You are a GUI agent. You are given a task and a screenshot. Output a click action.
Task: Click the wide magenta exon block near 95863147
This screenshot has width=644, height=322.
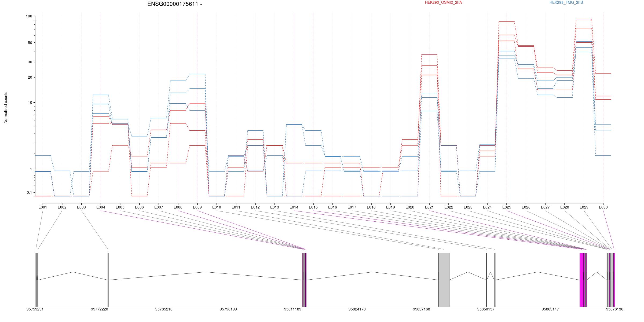(582, 280)
